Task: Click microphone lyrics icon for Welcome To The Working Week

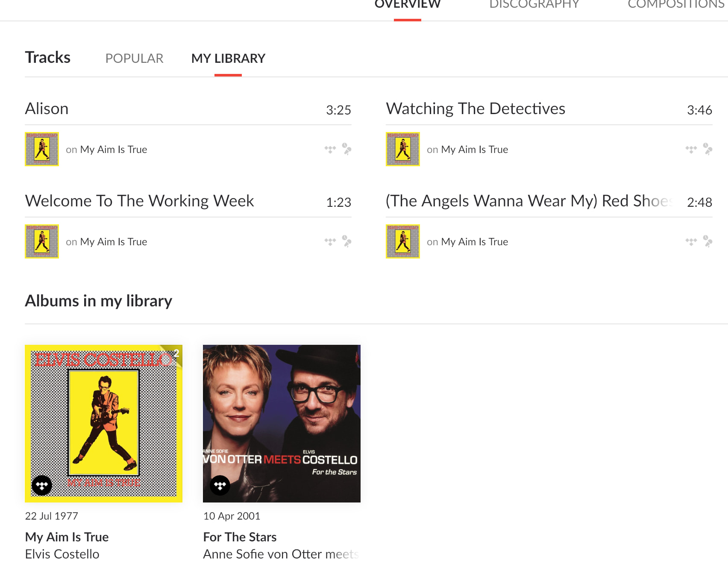Action: click(347, 241)
